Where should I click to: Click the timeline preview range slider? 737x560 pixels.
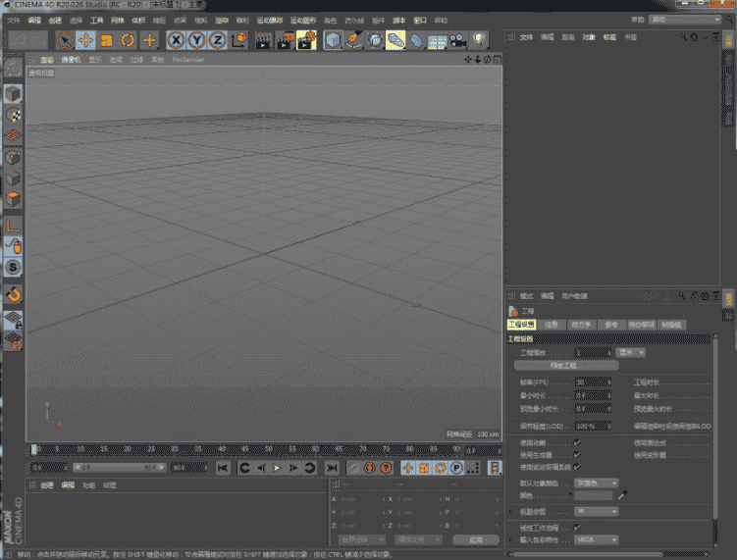[x=120, y=468]
